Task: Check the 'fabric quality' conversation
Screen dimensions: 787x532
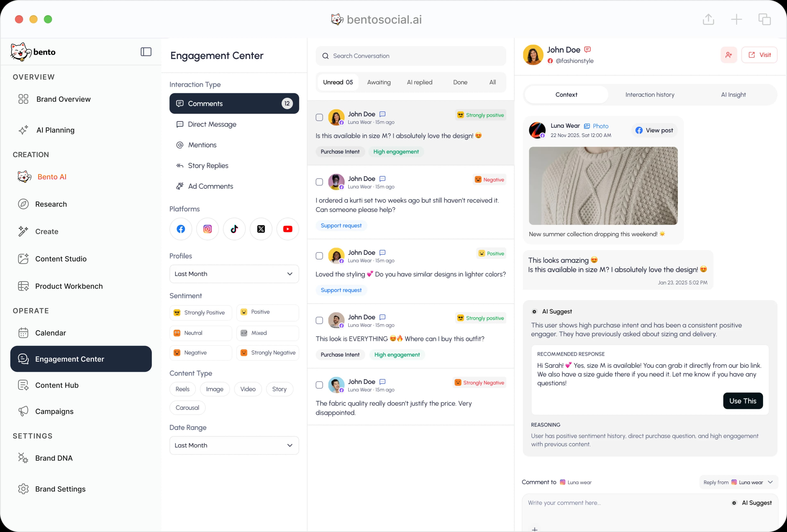Action: [319, 385]
